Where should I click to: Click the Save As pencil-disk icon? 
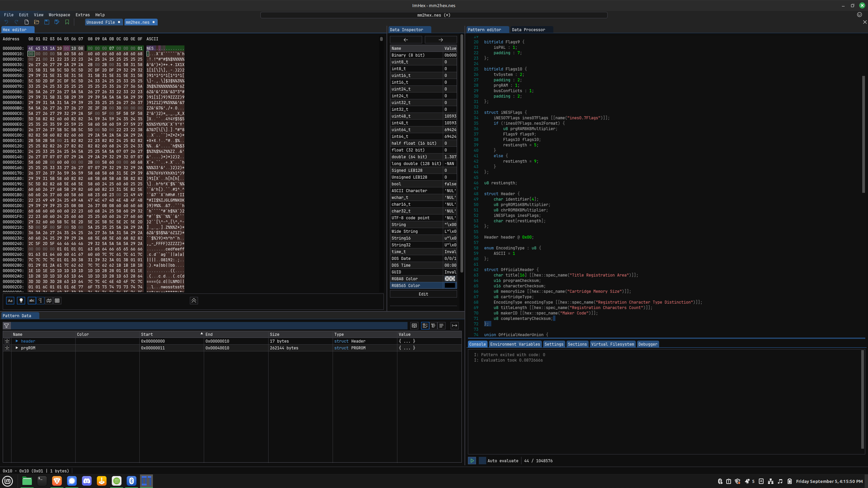pos(57,22)
